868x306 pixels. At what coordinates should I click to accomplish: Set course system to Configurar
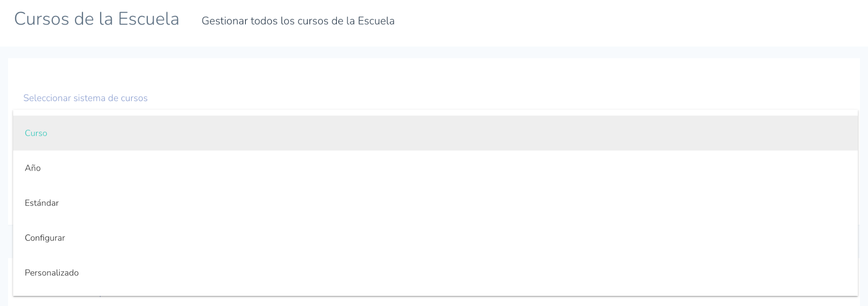coord(45,238)
